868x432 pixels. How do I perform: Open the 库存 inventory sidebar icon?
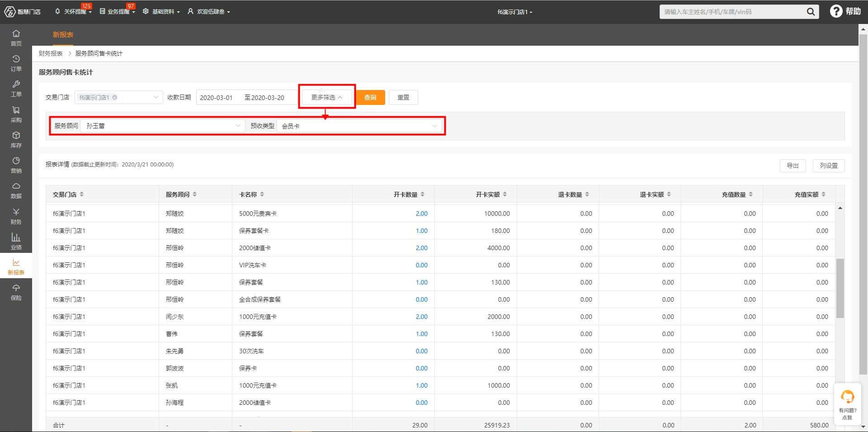click(16, 139)
